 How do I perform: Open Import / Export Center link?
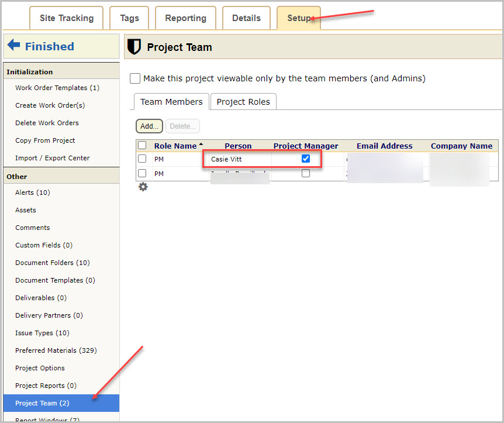point(53,158)
